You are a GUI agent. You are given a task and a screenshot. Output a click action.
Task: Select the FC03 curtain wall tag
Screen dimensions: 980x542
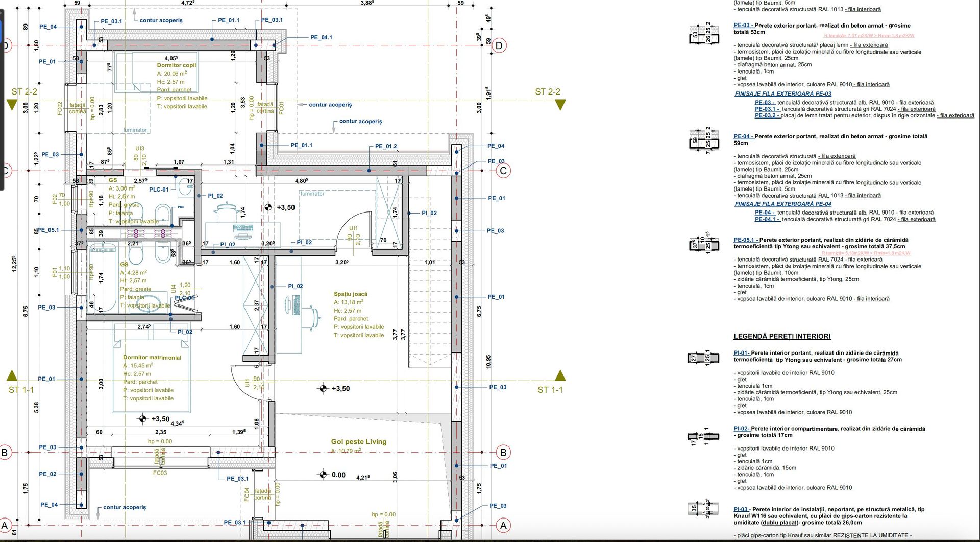coord(160,473)
